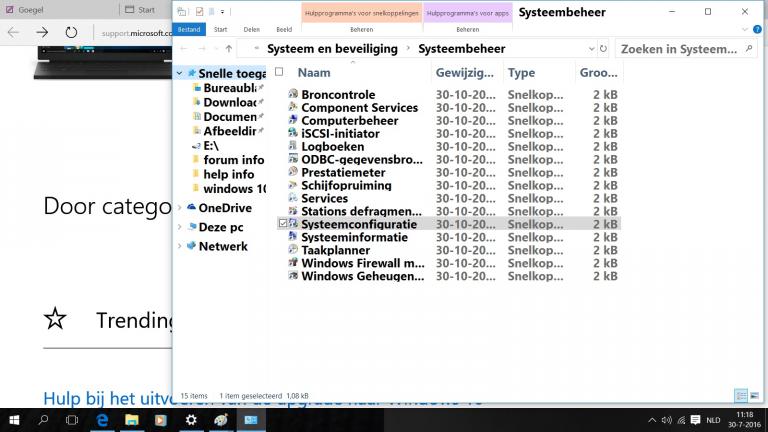Open the Logboeken shortcut
The image size is (768, 432).
332,147
